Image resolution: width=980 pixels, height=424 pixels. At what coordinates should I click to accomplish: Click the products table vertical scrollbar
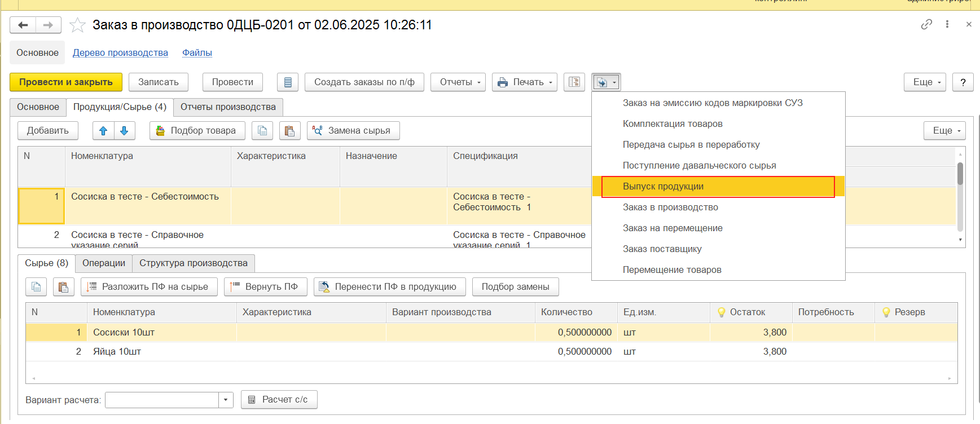(x=960, y=175)
